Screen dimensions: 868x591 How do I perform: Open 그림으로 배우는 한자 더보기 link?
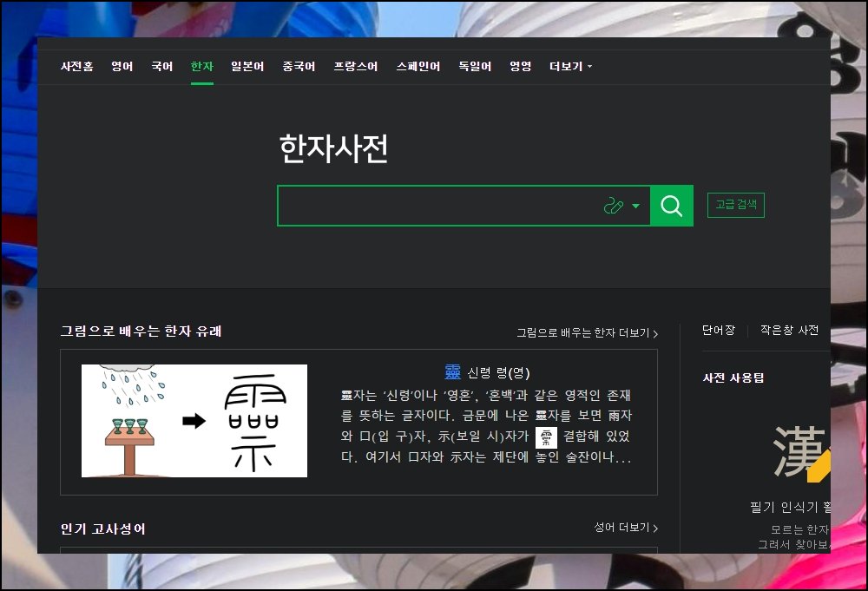coord(588,333)
